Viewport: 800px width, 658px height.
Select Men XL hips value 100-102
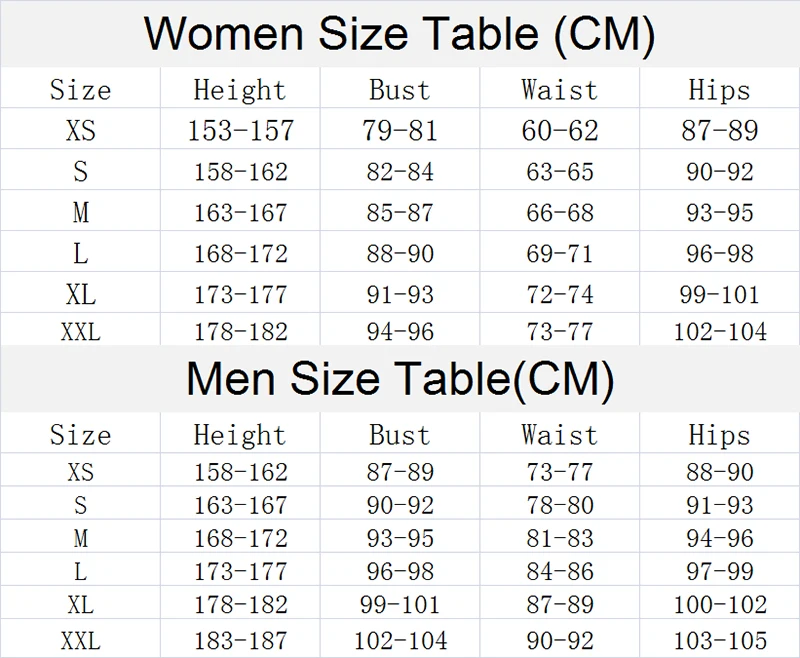click(x=720, y=604)
